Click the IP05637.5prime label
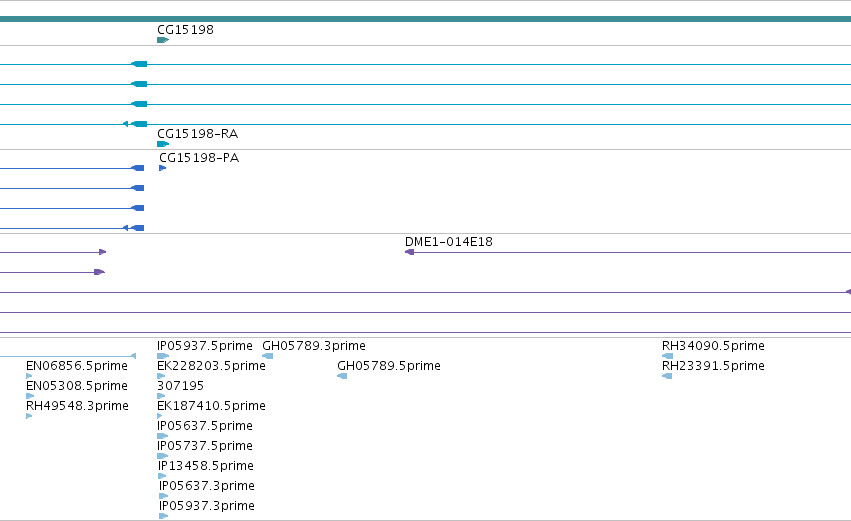The height and width of the screenshot is (521, 851). tap(205, 426)
